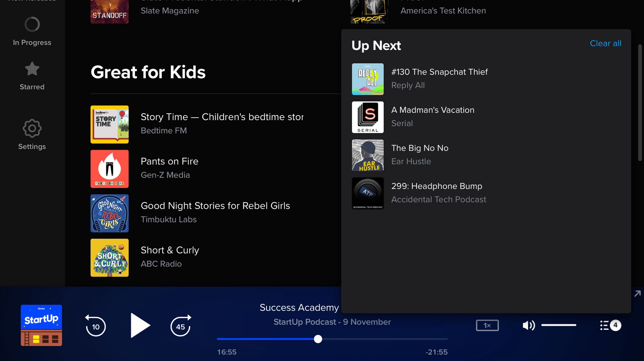Open the Starred episodes section

(x=32, y=76)
